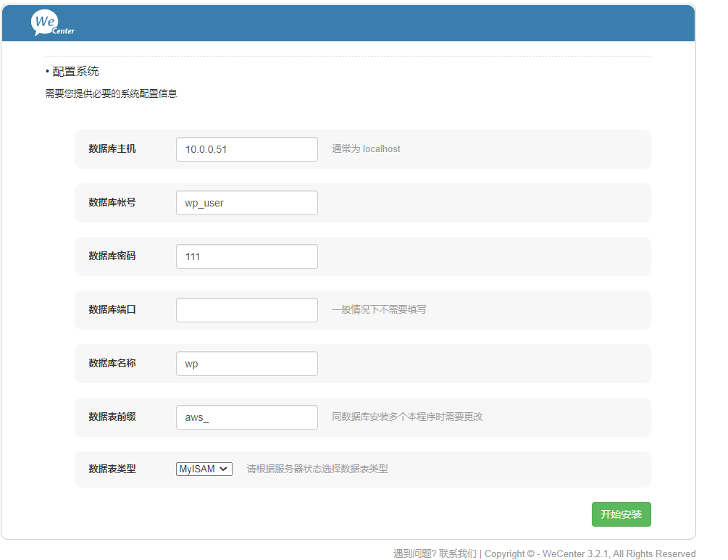Click the hint 一般情况下不需要填写
This screenshot has width=728, height=560.
point(379,310)
